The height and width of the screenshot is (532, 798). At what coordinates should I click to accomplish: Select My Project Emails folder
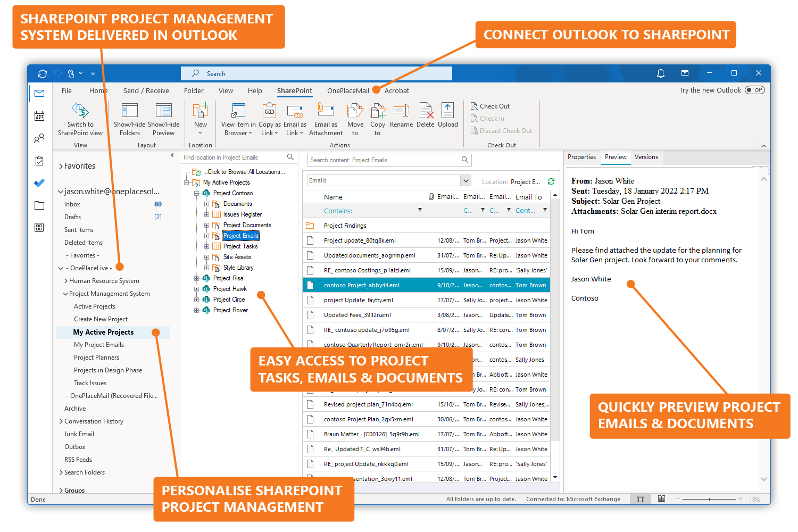point(99,345)
